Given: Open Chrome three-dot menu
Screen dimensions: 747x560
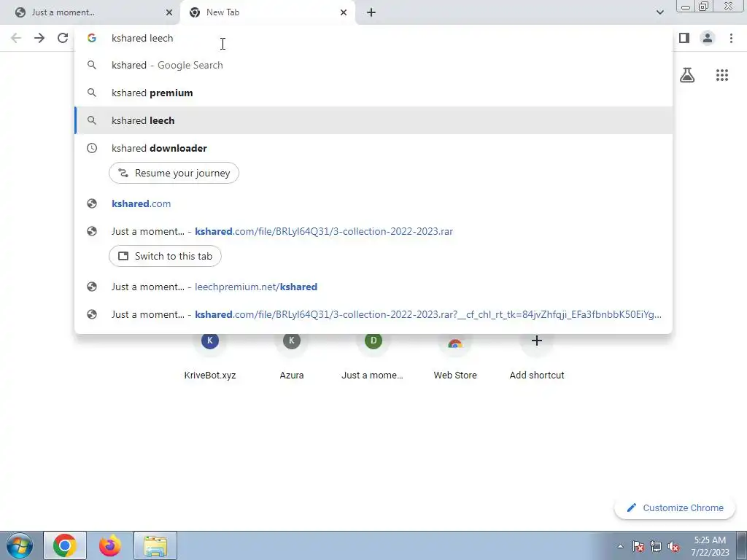Looking at the screenshot, I should (731, 38).
